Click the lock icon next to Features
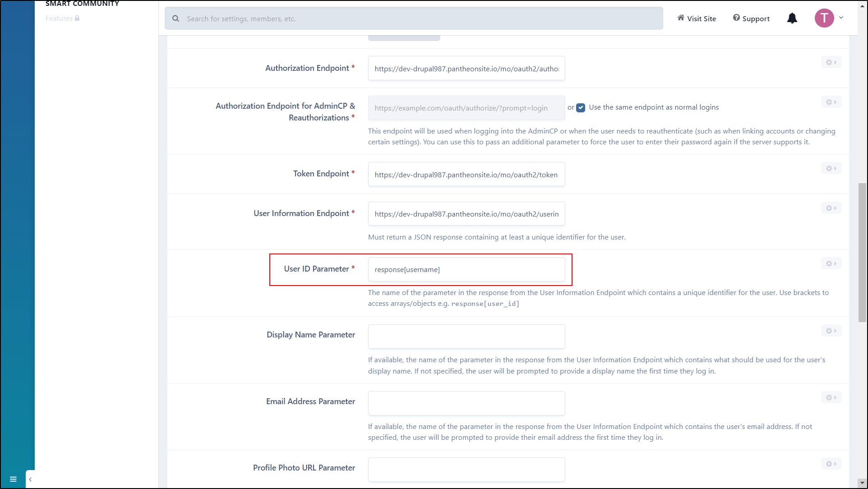Viewport: 868px width, 489px height. pyautogui.click(x=77, y=18)
